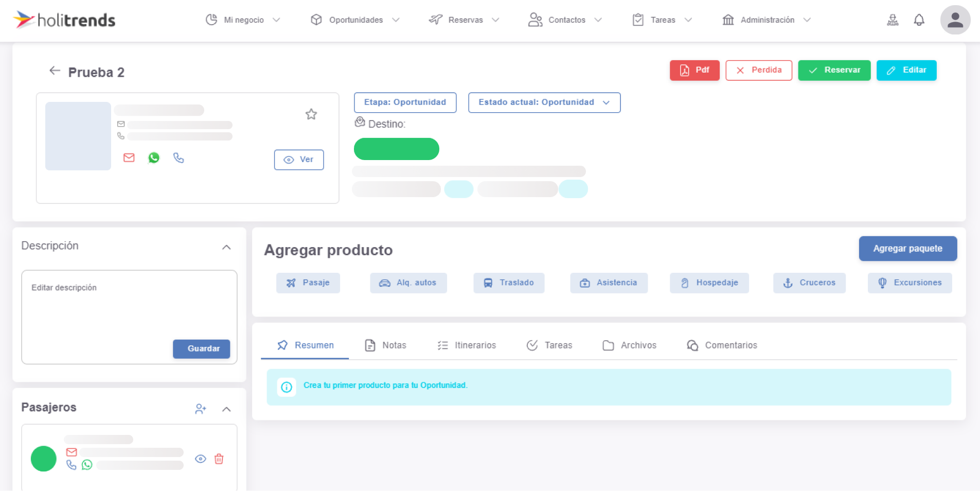980x491 pixels.
Task: Click the holitrends logo
Action: click(64, 20)
